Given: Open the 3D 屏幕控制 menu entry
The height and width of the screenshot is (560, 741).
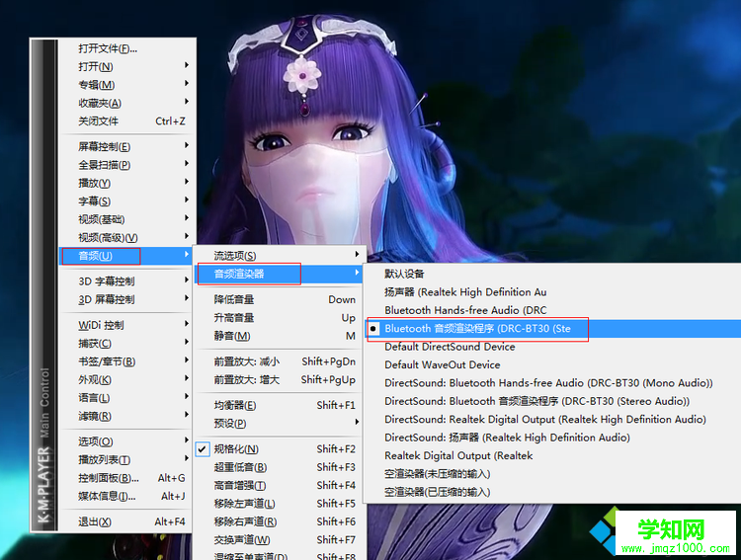Looking at the screenshot, I should pos(126,299).
